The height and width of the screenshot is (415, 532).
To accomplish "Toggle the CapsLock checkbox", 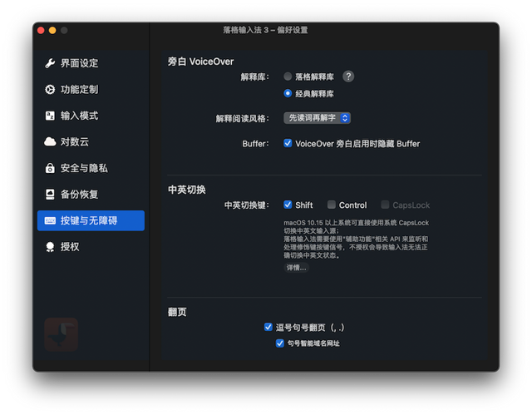I will (385, 205).
